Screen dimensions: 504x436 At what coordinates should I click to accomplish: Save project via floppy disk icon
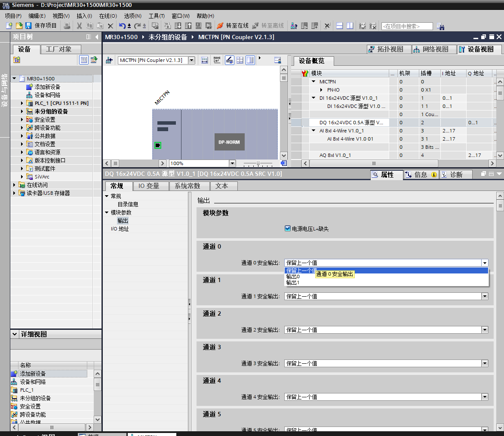point(28,26)
